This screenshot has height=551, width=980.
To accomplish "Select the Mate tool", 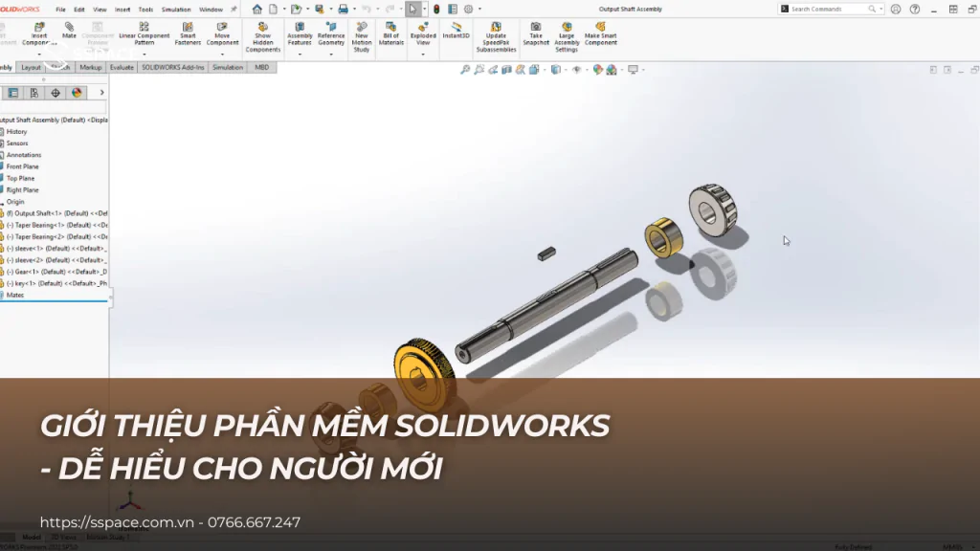I will point(69,31).
